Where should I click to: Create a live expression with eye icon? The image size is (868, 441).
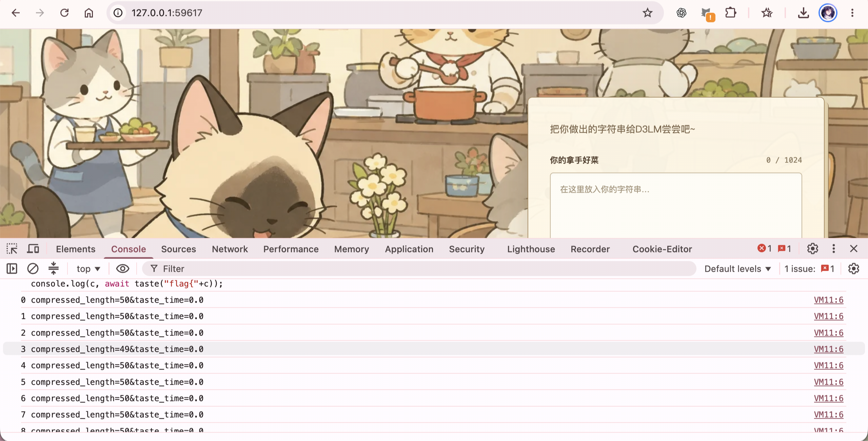[x=123, y=269]
